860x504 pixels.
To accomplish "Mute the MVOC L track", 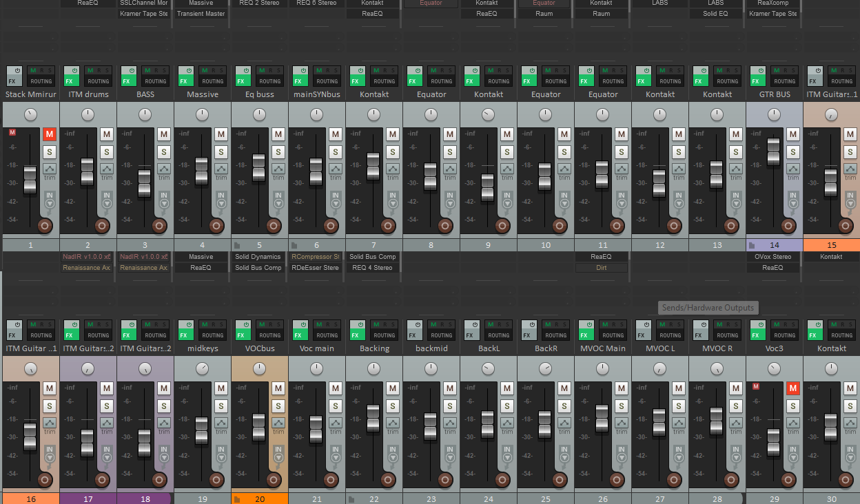I will (x=678, y=388).
